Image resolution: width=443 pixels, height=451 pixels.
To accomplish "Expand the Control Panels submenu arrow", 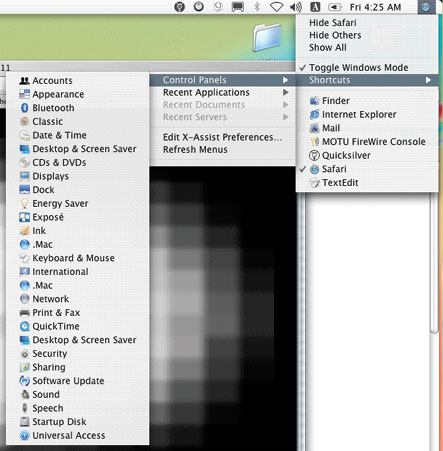I will 285,80.
